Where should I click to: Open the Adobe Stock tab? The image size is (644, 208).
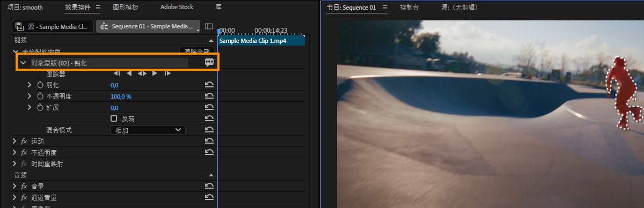[x=177, y=8]
